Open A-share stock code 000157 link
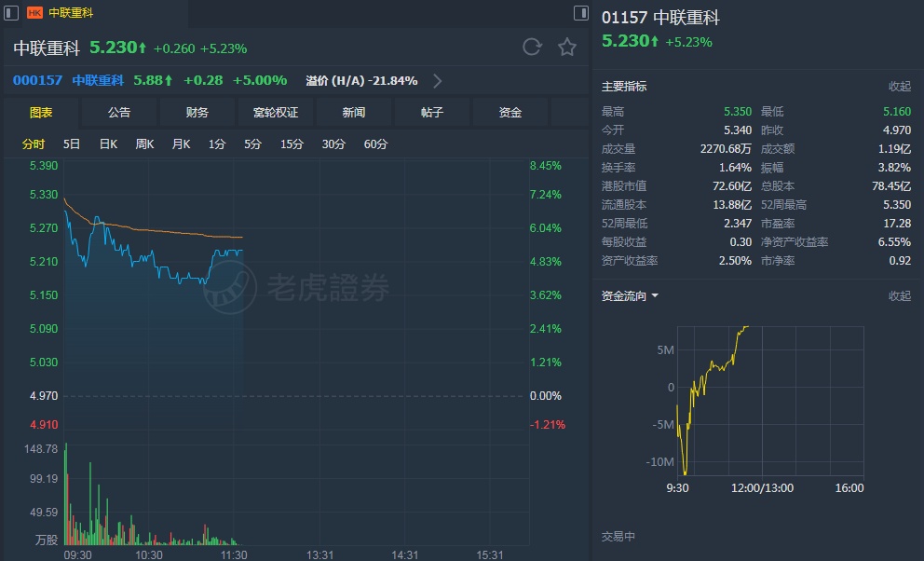Image resolution: width=924 pixels, height=561 pixels. (x=38, y=80)
